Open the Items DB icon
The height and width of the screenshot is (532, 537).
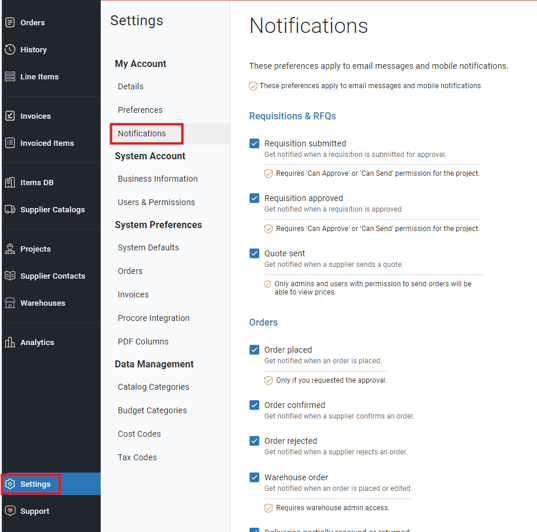10,182
